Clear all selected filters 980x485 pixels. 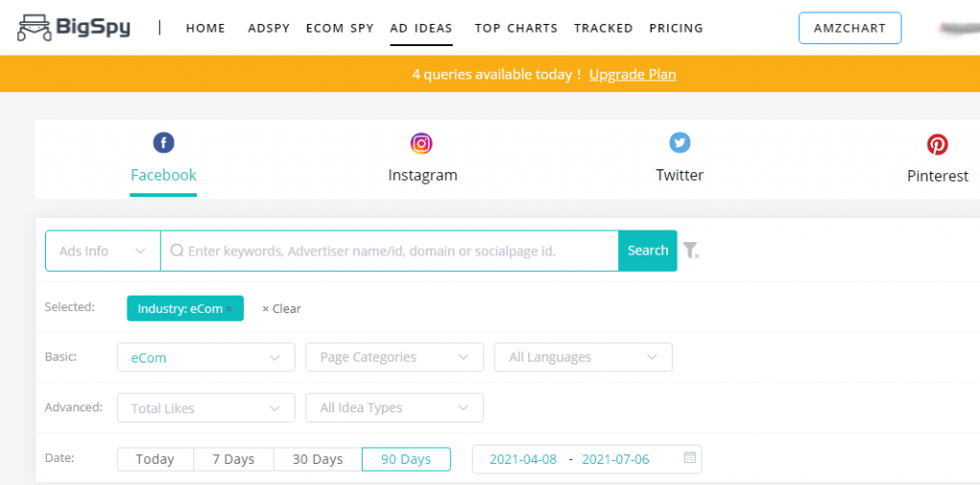pos(281,309)
